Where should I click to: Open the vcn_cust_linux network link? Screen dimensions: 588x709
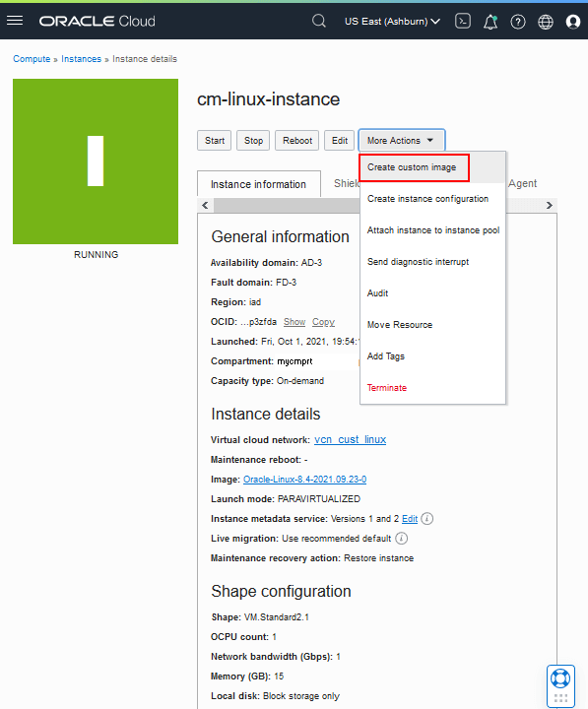coord(350,439)
